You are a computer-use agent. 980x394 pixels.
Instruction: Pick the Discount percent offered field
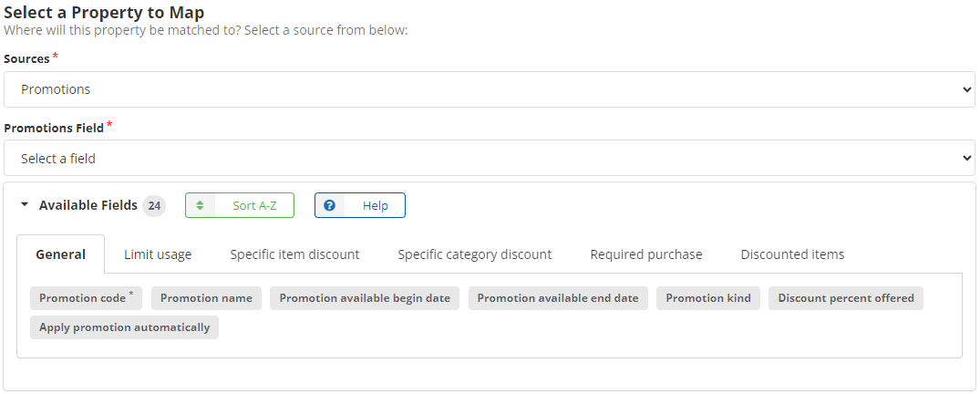click(845, 298)
